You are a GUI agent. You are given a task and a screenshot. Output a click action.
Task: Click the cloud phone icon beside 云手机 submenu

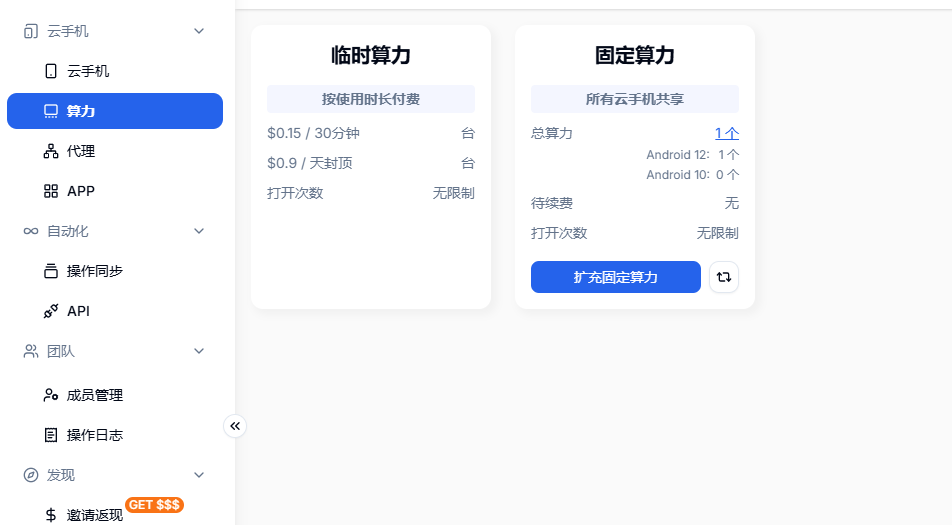pyautogui.click(x=51, y=71)
